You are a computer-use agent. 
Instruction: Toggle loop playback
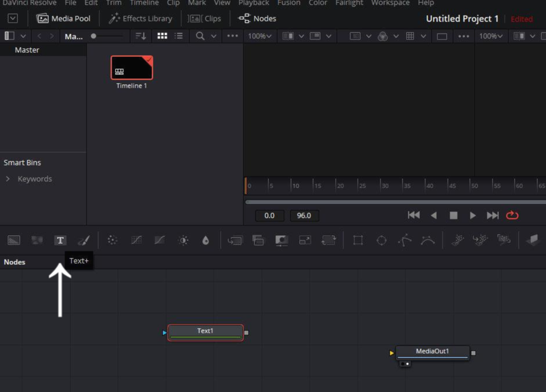tap(512, 215)
